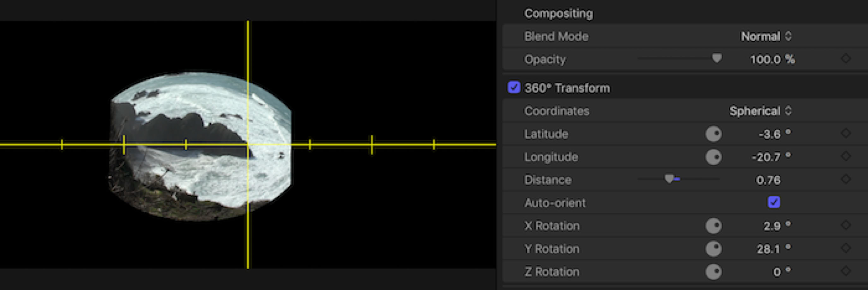868x290 pixels.
Task: Add keyframe diamond for Latitude
Action: (846, 134)
